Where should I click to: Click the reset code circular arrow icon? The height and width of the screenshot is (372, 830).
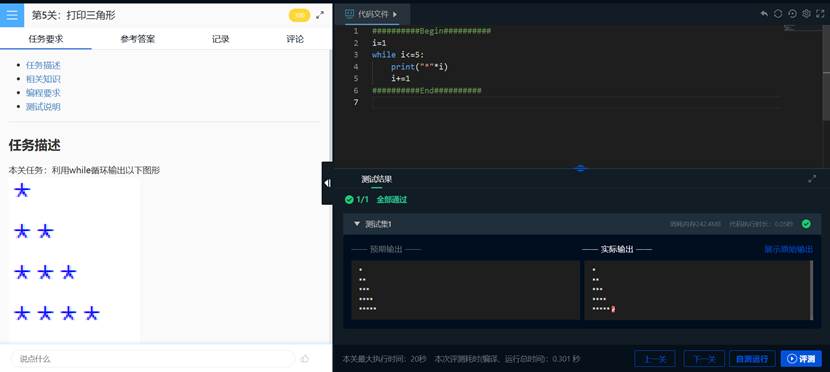pos(792,14)
